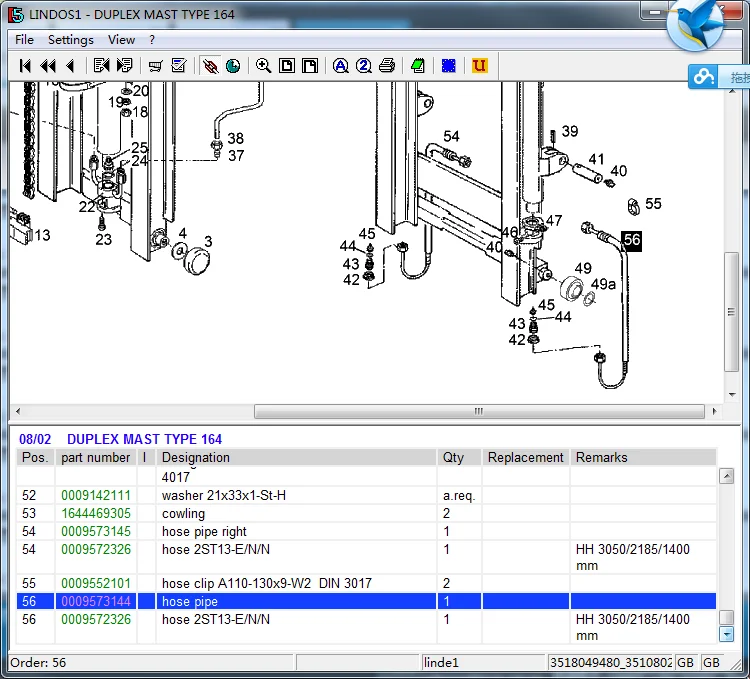The image size is (750, 679).
Task: Click the single left arrow back icon
Action: [x=70, y=66]
